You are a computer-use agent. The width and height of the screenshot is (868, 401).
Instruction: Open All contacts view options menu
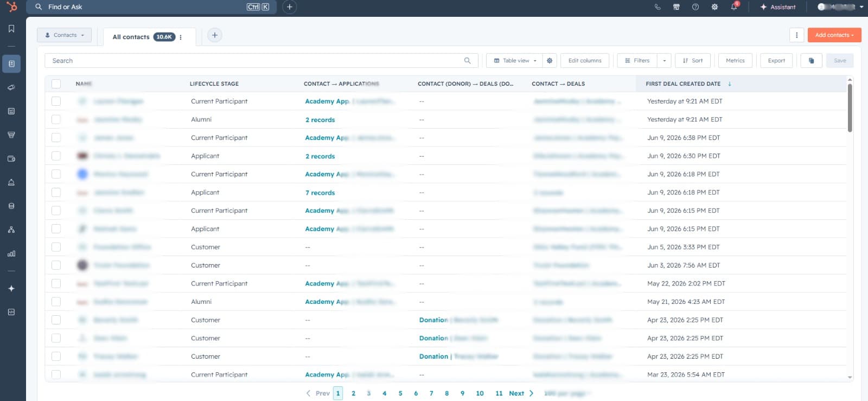click(x=181, y=37)
